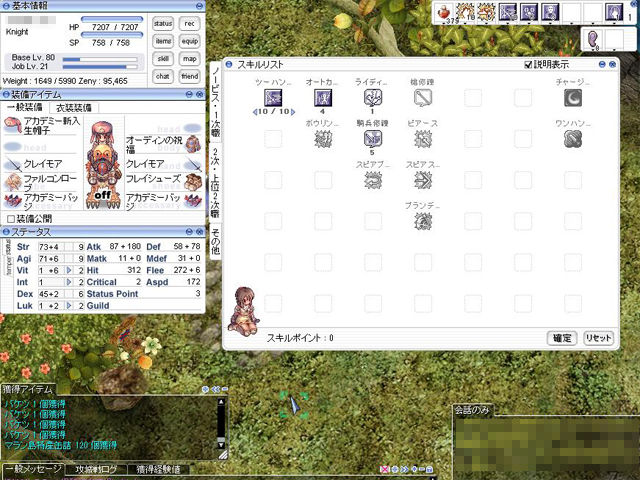Raise Vit stat with arrow
This screenshot has height=480, width=640.
coord(69,270)
